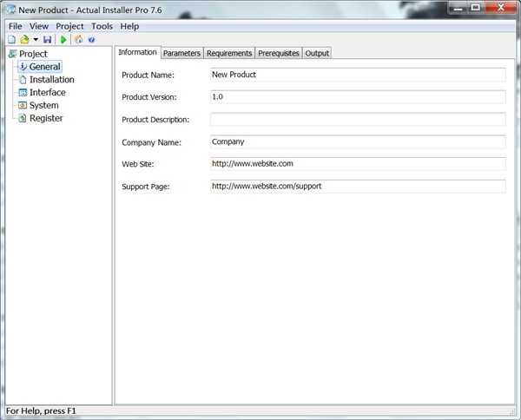521x420 pixels.
Task: Click the blue help icon in toolbar
Action: click(x=92, y=40)
